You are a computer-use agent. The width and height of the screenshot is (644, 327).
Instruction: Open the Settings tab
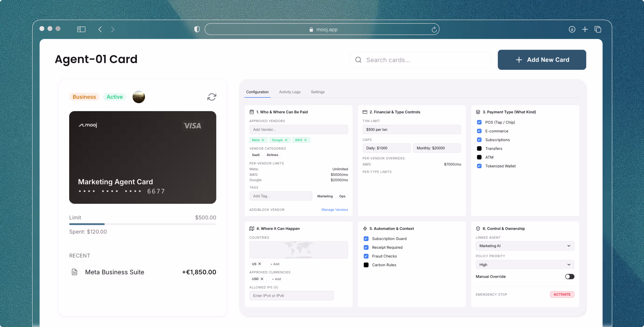point(318,92)
